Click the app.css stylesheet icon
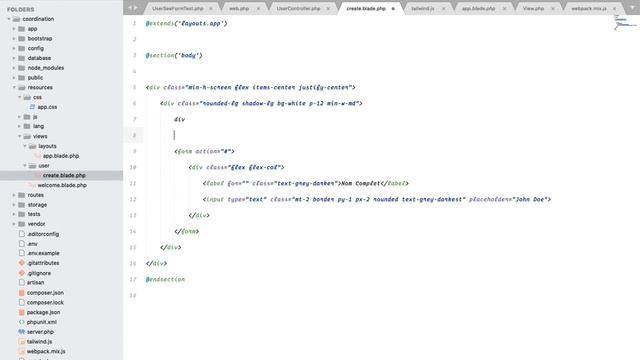This screenshot has height=360, width=640. coord(33,107)
